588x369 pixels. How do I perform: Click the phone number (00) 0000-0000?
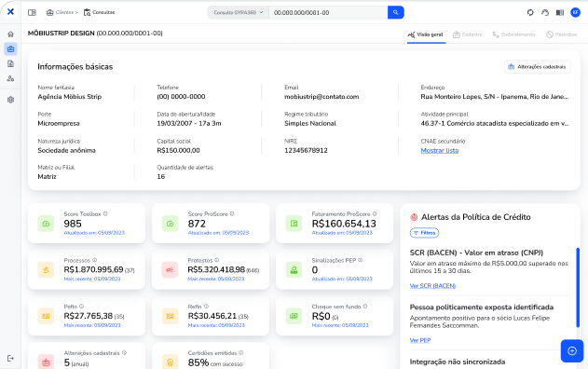[x=181, y=97]
